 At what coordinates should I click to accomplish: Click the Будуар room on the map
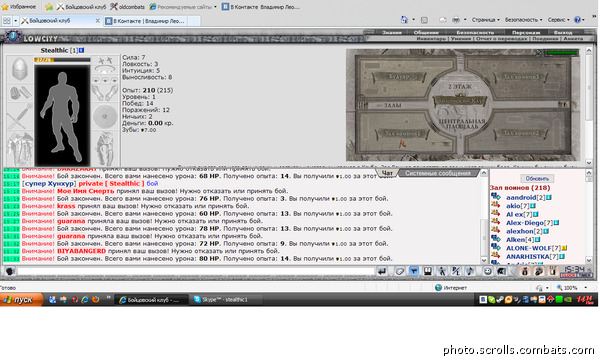tap(399, 76)
